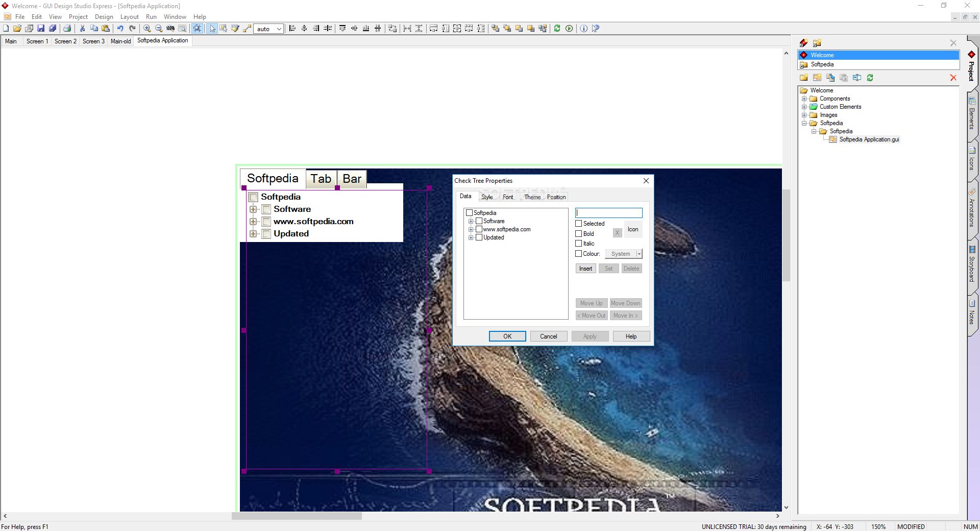Expand the Components folder
Viewport: 980px width, 531px height.
(x=804, y=99)
